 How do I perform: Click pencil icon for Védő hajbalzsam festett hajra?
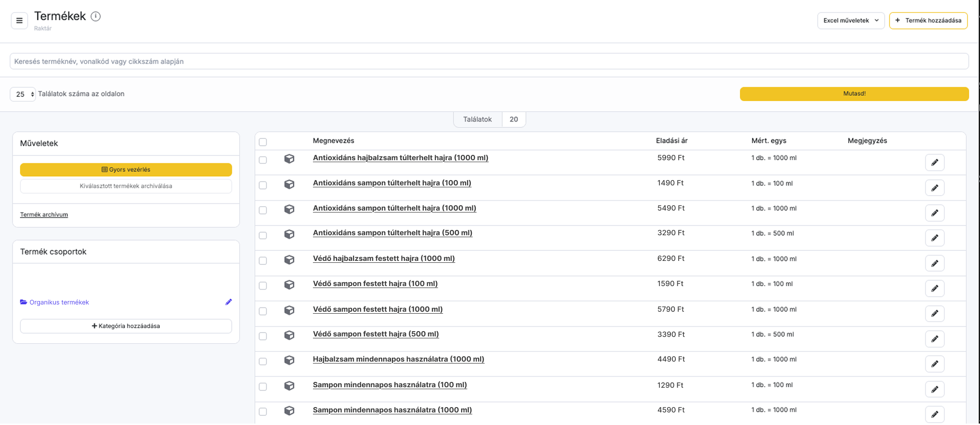[934, 263]
